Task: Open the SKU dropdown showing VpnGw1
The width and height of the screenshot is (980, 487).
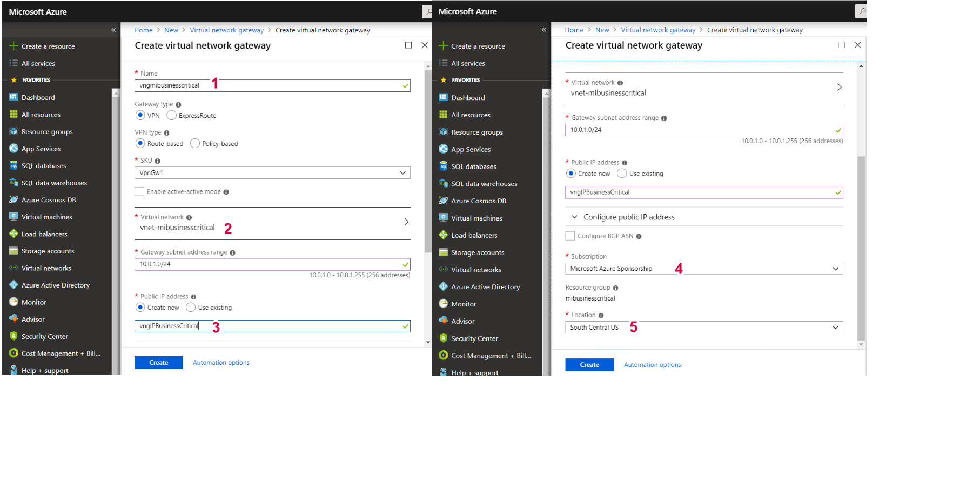Action: pyautogui.click(x=272, y=173)
